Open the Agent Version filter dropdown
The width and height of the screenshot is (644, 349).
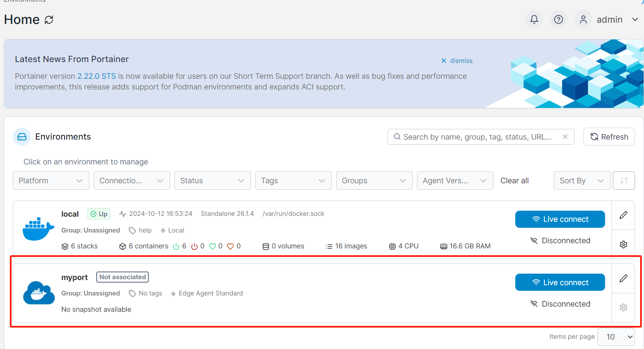[455, 181]
